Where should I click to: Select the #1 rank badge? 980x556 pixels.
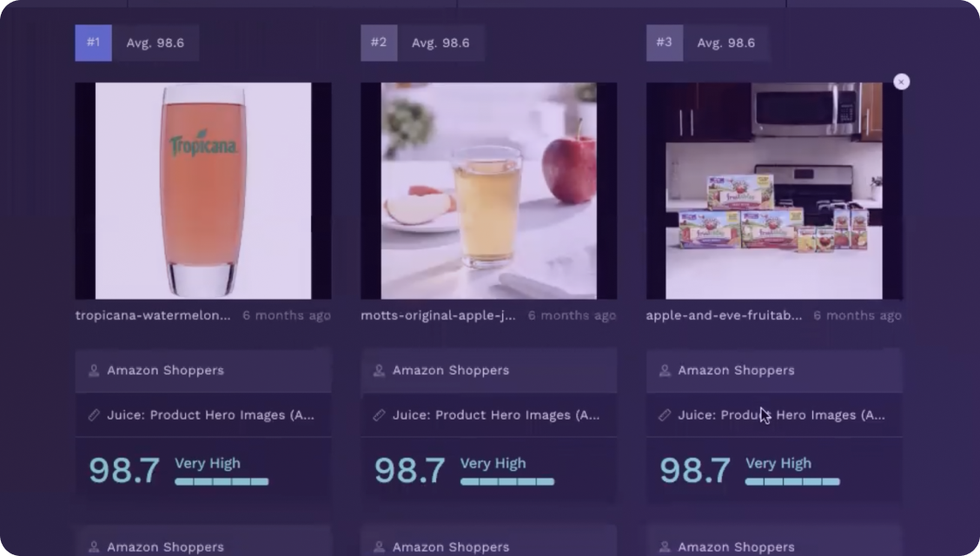[93, 43]
